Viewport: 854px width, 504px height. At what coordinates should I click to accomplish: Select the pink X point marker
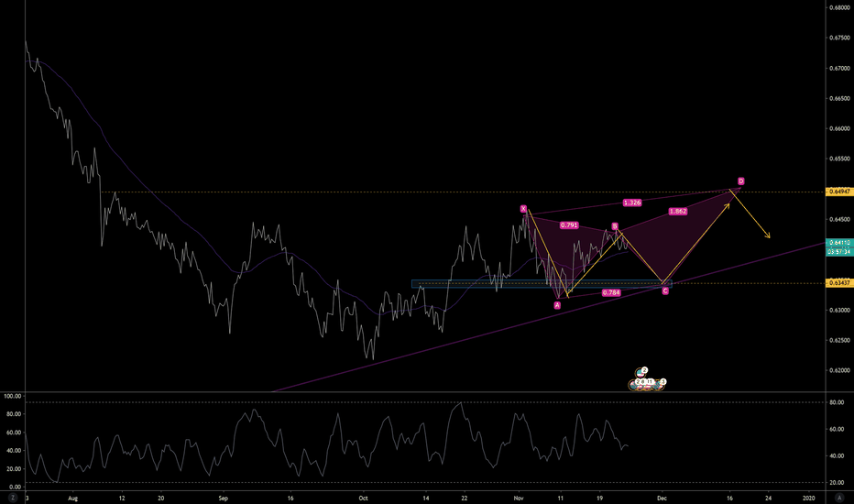(x=523, y=209)
